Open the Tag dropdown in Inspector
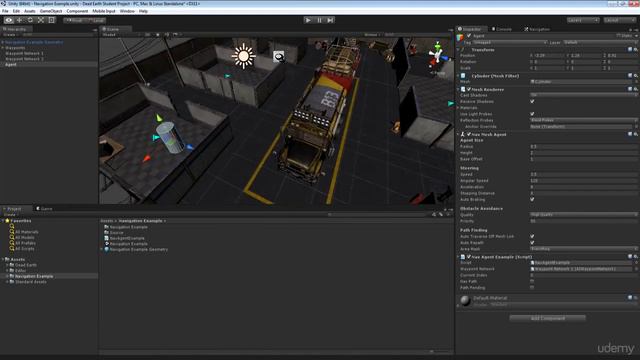The image size is (640, 360). click(510, 42)
